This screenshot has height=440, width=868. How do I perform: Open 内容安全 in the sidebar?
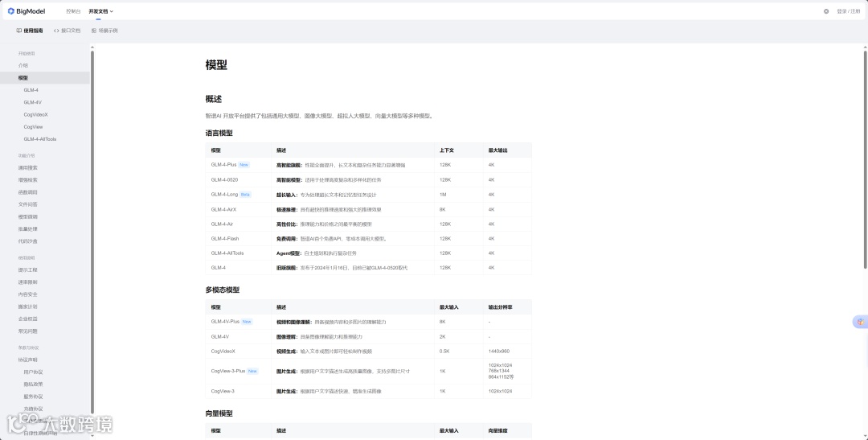click(27, 294)
